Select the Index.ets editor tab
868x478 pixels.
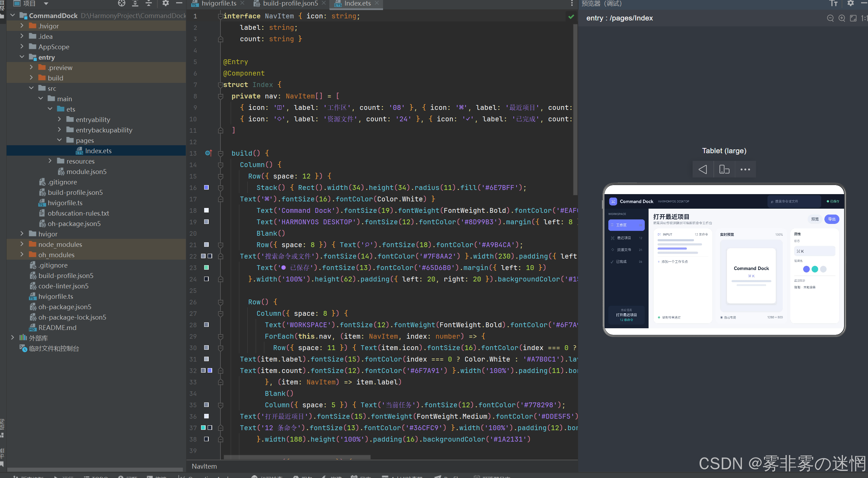(x=357, y=3)
